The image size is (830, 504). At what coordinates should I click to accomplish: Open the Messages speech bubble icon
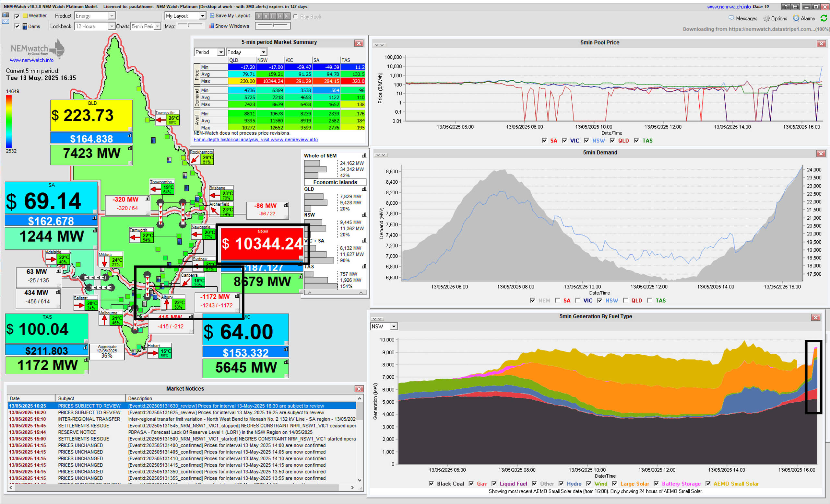(x=731, y=18)
